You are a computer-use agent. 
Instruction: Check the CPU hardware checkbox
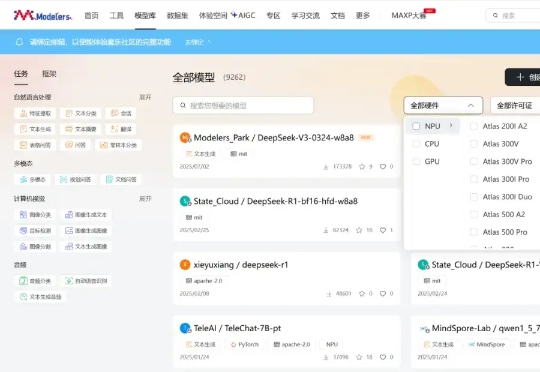point(416,144)
